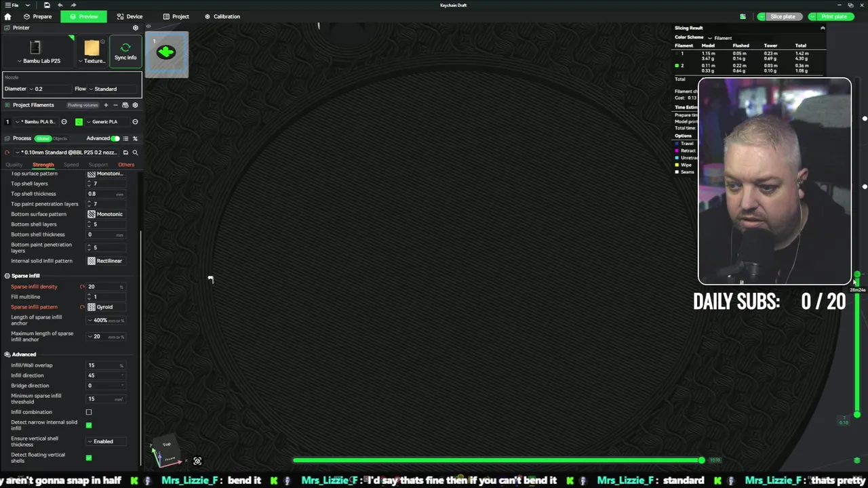This screenshot has height=488, width=868.
Task: Open Ensure vertical shell thickness dropdown
Action: coord(106,441)
